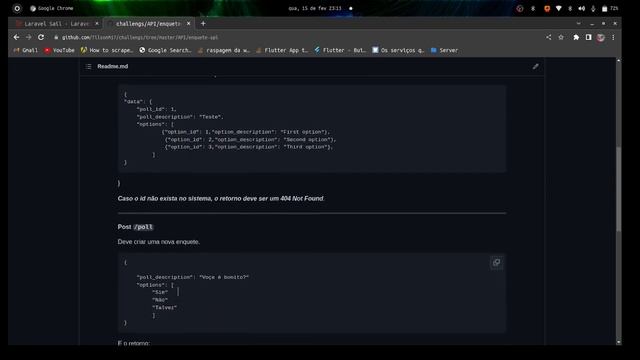
Task: Click the Readme.md file title
Action: tap(113, 66)
